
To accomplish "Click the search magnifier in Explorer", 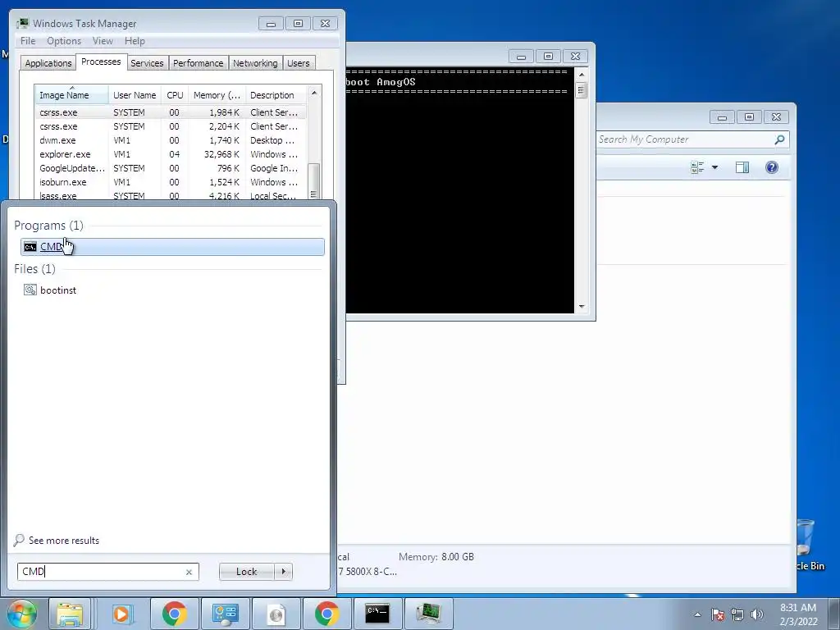I will tap(779, 139).
